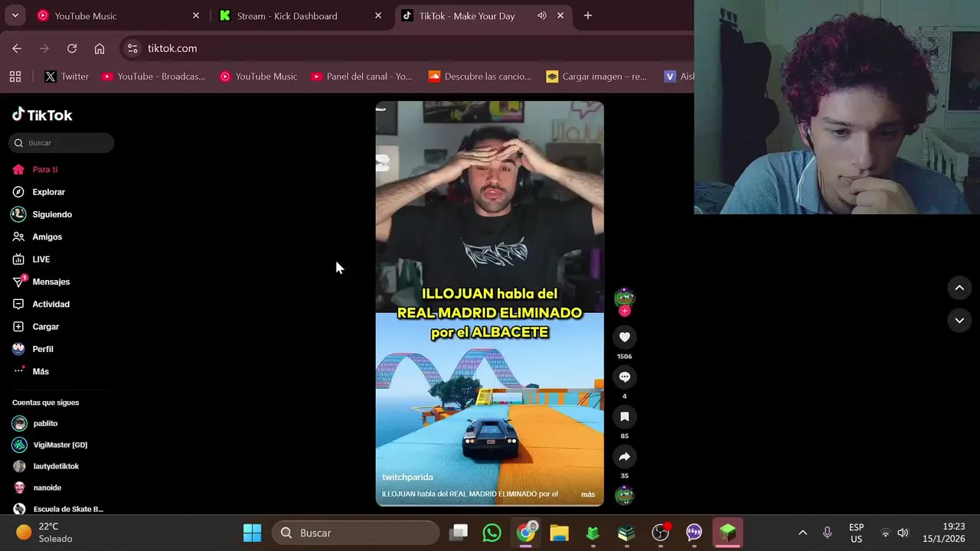Open File Explorer from the taskbar

560,533
